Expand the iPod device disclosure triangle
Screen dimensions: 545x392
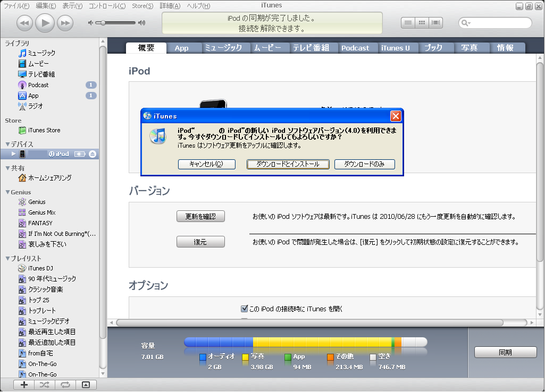tap(13, 154)
